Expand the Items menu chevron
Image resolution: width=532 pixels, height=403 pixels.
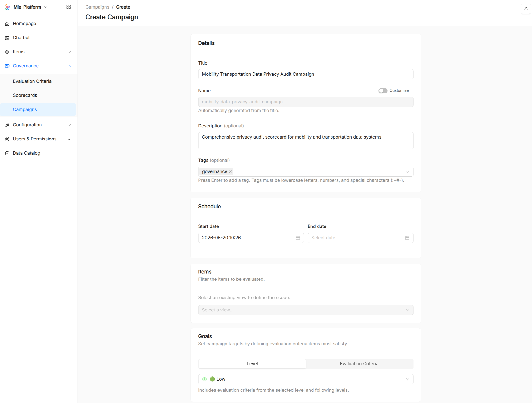point(69,52)
